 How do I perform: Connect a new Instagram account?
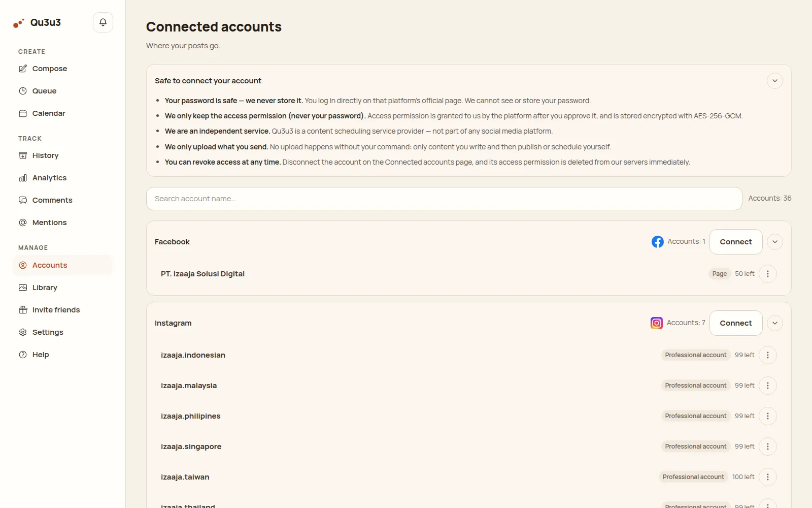pos(736,323)
